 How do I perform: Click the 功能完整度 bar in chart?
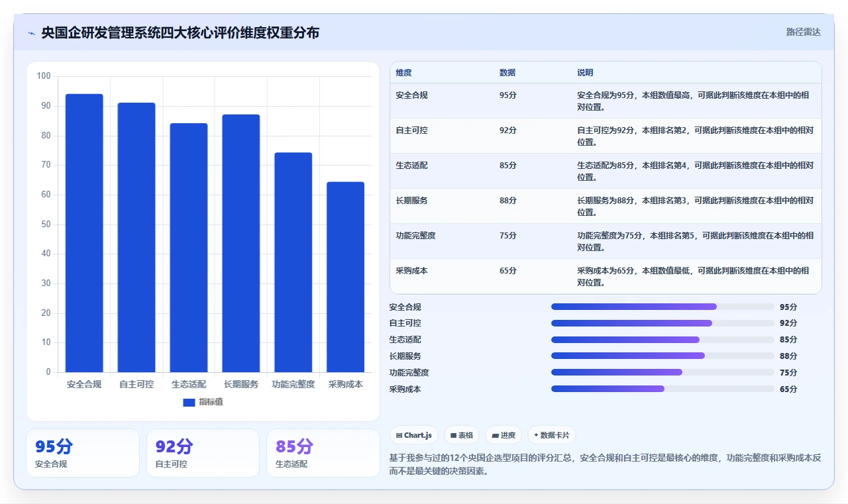tap(293, 262)
